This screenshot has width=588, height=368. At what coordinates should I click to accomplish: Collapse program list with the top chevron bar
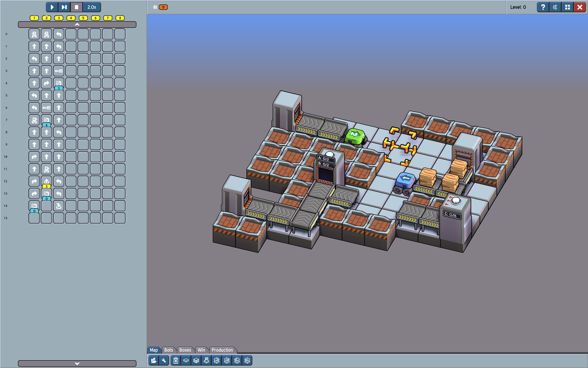[x=77, y=25]
